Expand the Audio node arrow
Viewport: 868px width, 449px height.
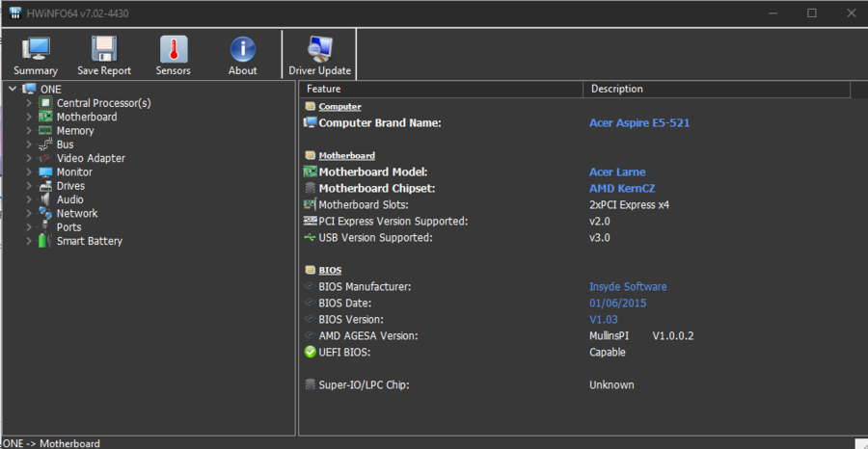29,199
